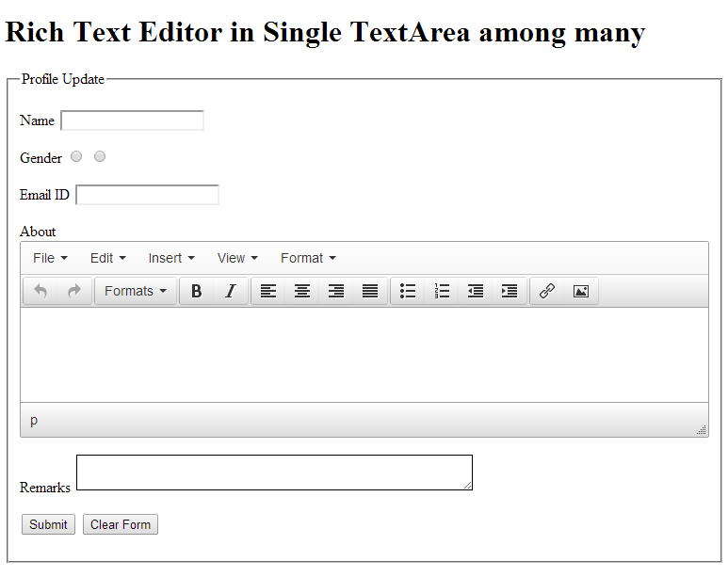The height and width of the screenshot is (577, 728).
Task: Click the Submit button
Action: 48,524
